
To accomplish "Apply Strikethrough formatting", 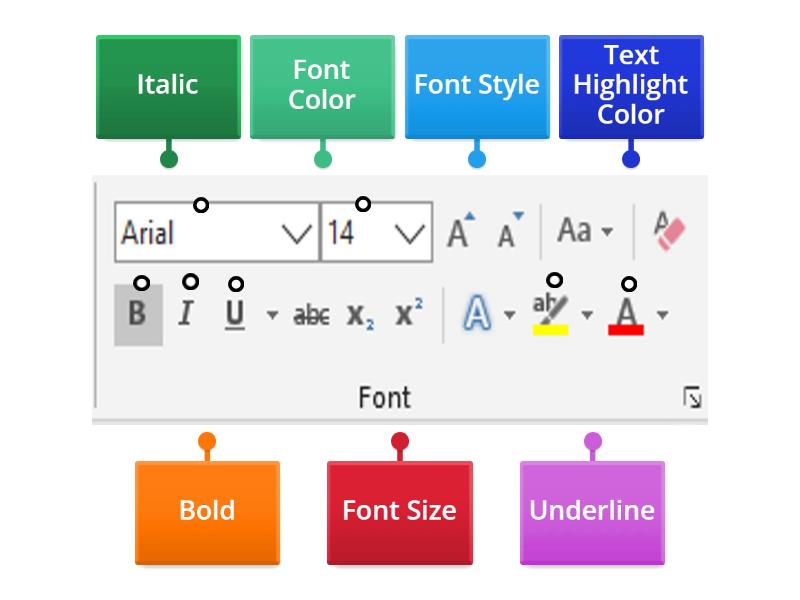I will [x=312, y=312].
